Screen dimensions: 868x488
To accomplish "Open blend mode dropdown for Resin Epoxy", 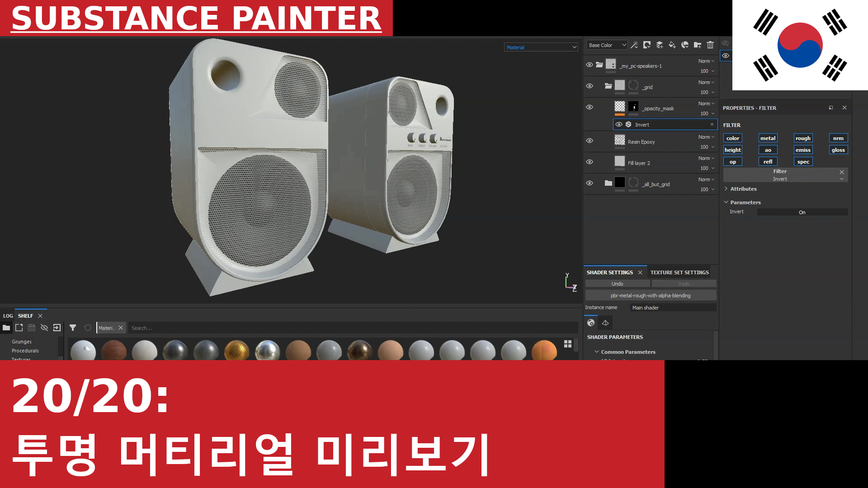I will click(707, 137).
